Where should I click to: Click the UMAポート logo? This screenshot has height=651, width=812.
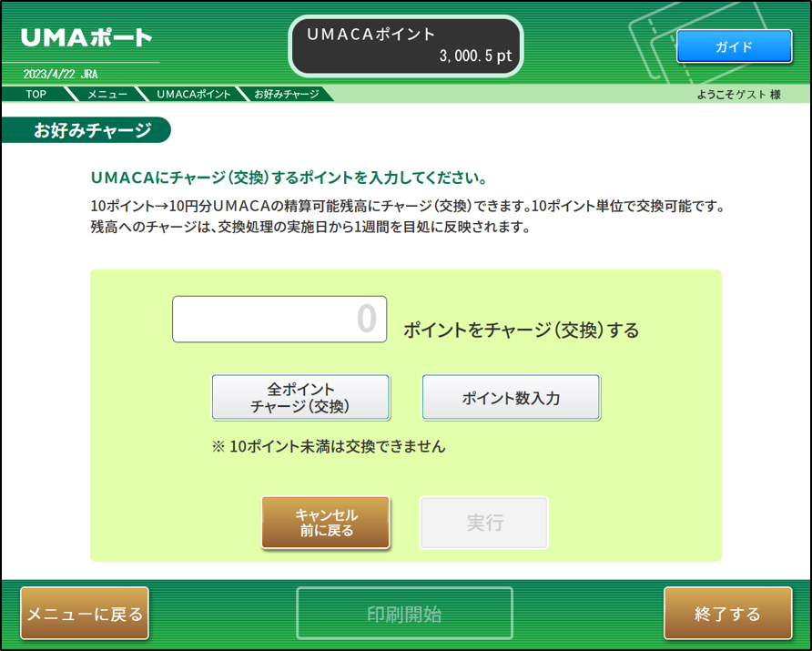coord(86,38)
